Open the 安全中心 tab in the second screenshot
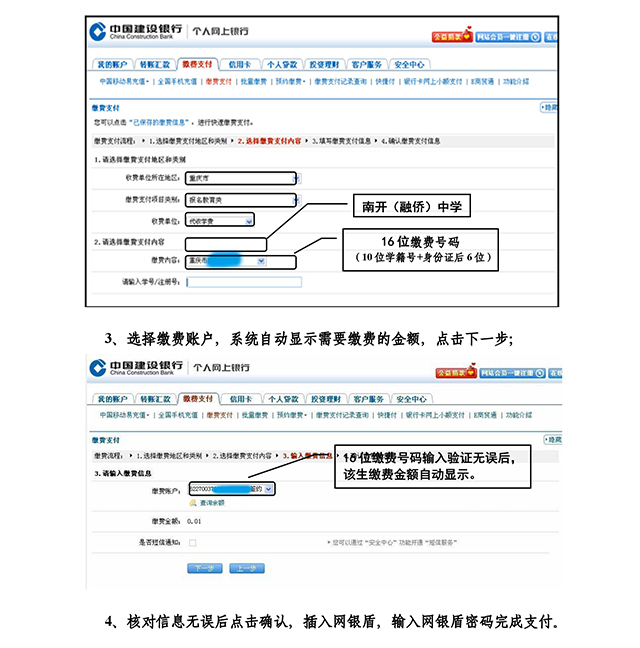640x648 pixels. [x=412, y=399]
